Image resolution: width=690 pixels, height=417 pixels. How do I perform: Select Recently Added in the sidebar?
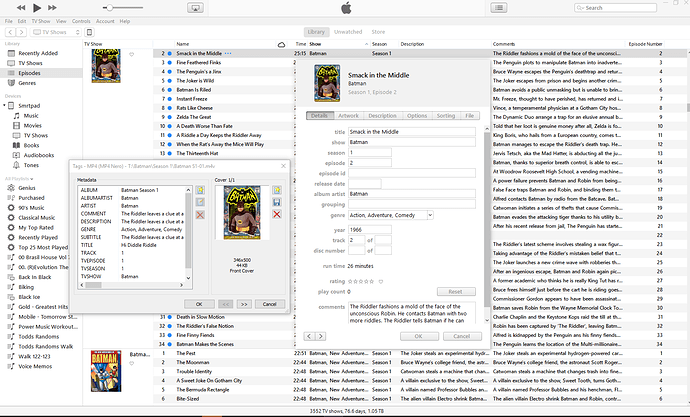(38, 53)
